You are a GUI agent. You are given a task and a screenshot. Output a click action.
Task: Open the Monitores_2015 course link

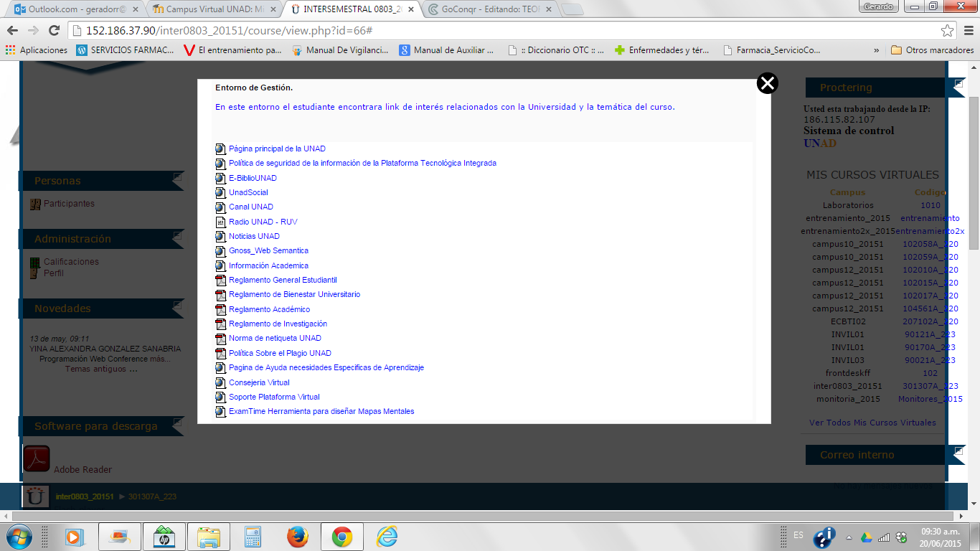coord(930,399)
